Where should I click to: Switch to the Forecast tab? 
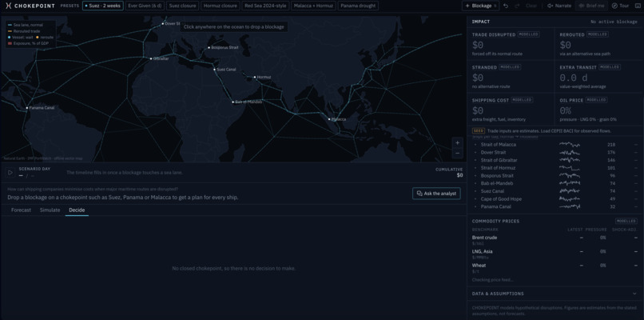point(21,210)
